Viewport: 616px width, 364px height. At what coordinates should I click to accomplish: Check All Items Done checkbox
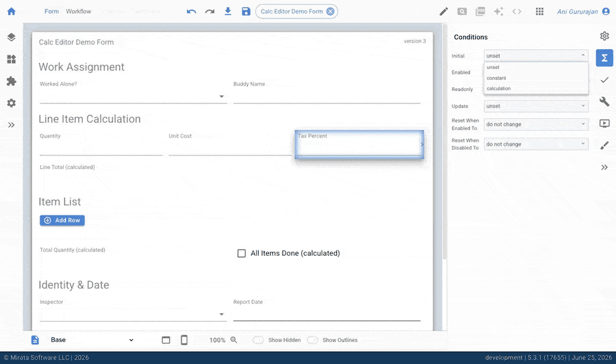[242, 253]
